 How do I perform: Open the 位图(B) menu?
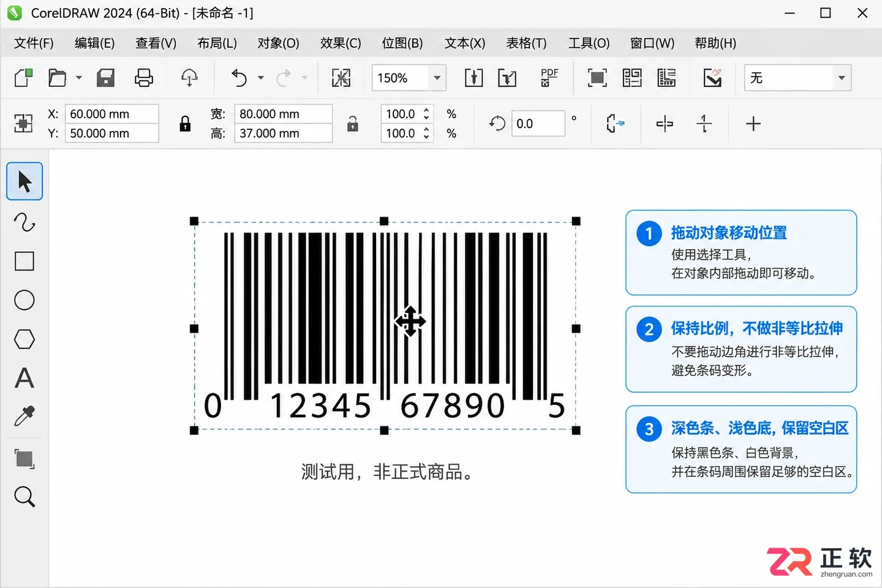click(402, 43)
